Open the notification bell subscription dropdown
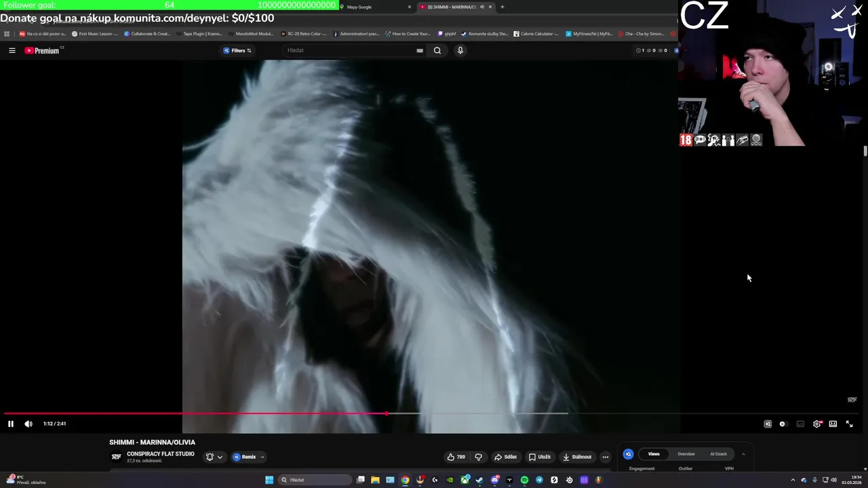Viewport: 868px width, 488px height. (214, 457)
